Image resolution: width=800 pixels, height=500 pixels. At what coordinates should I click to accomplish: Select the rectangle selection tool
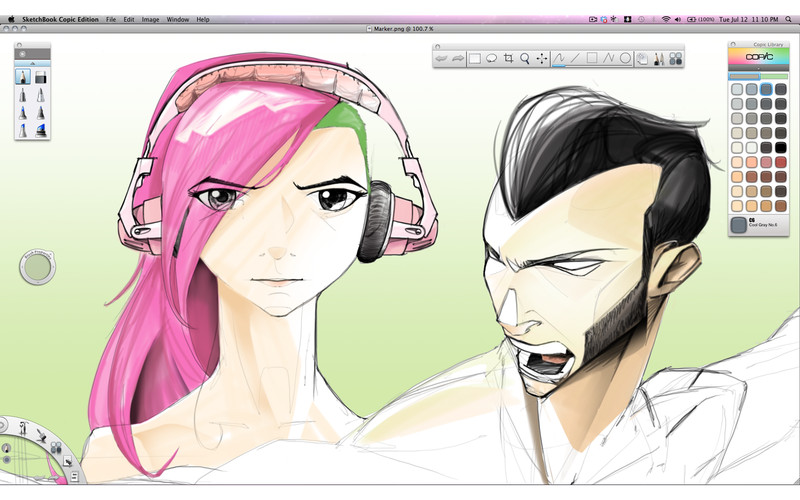point(475,59)
